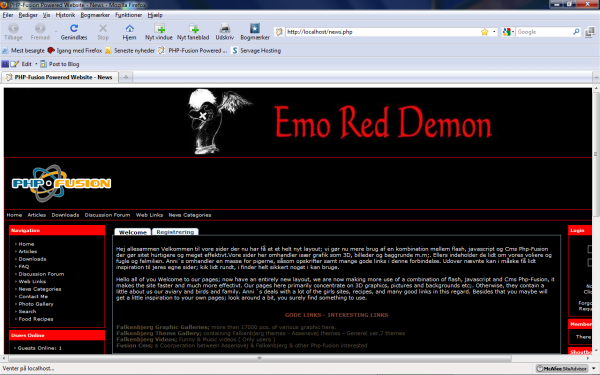Open the Bogmærker menu in menu bar
This screenshot has width=600, height=375.
coord(95,15)
